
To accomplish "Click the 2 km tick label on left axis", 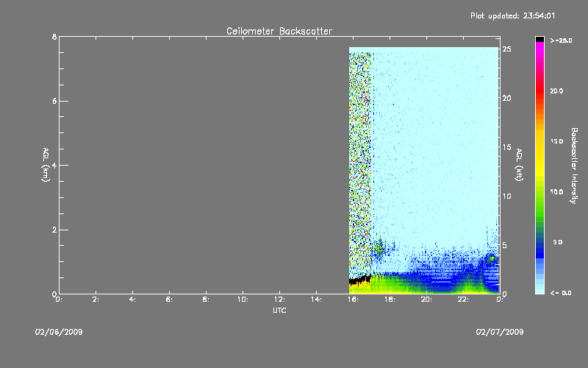I will click(54, 230).
